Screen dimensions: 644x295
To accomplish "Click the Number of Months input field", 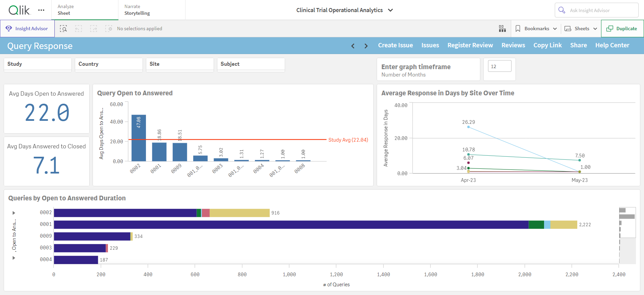I will [x=499, y=66].
